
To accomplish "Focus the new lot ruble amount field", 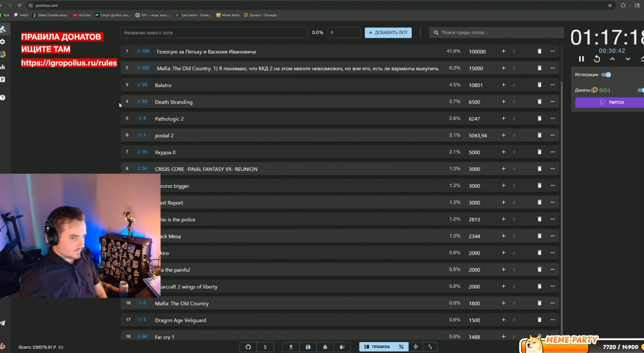I will coord(344,33).
